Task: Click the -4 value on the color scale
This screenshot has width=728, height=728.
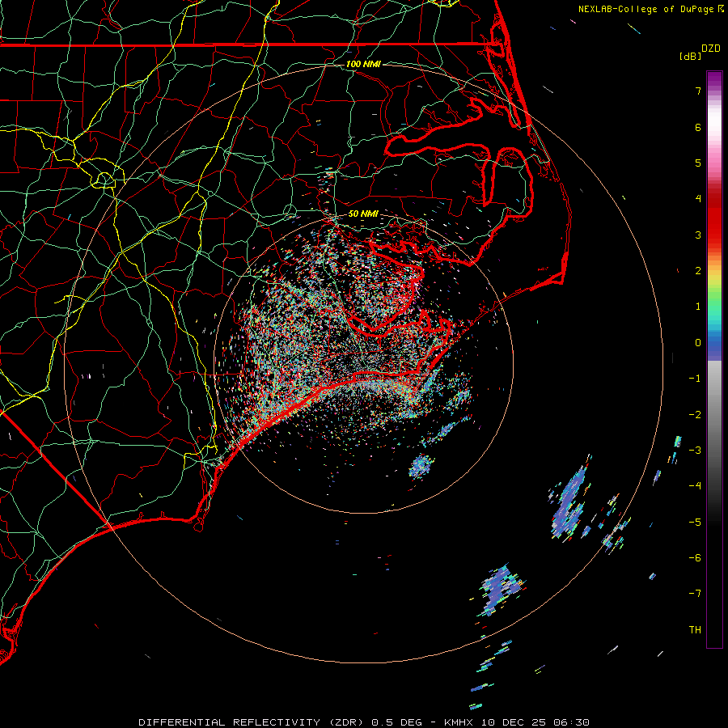Action: (695, 486)
